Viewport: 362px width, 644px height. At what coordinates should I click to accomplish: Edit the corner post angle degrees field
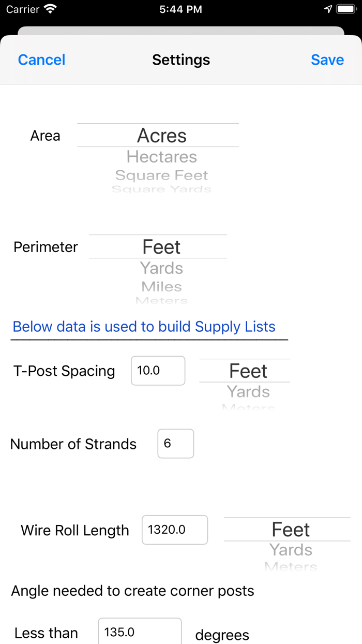(140, 632)
